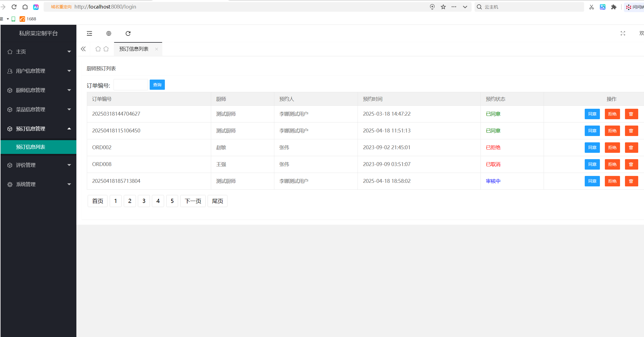Click trash icon for order ORD008

pos(631,164)
